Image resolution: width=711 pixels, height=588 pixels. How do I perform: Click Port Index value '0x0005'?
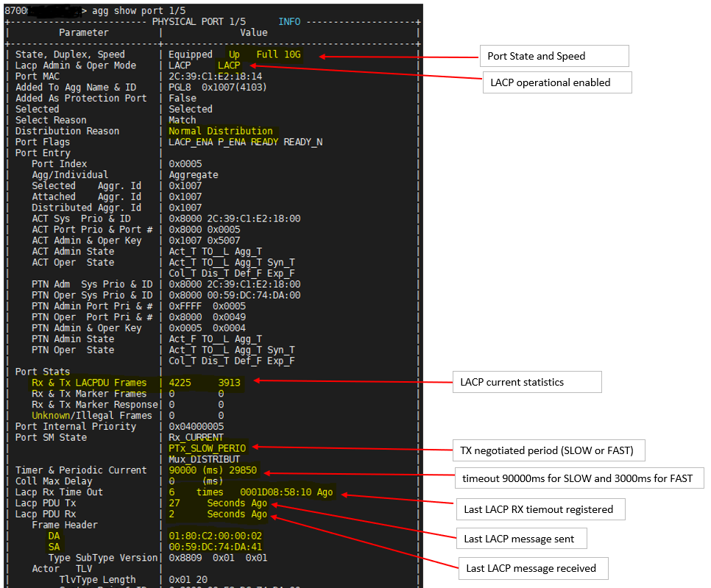185,163
